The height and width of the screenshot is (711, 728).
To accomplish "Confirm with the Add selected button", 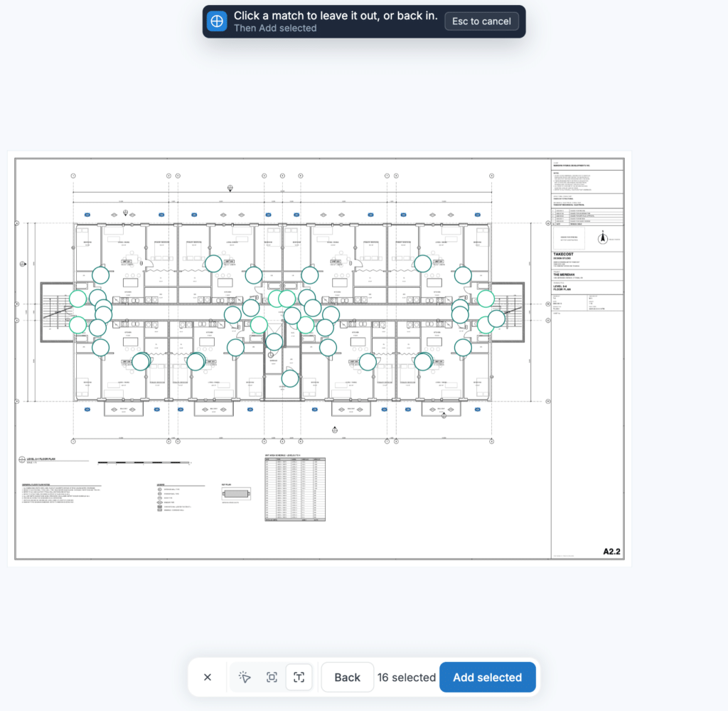I will click(487, 677).
